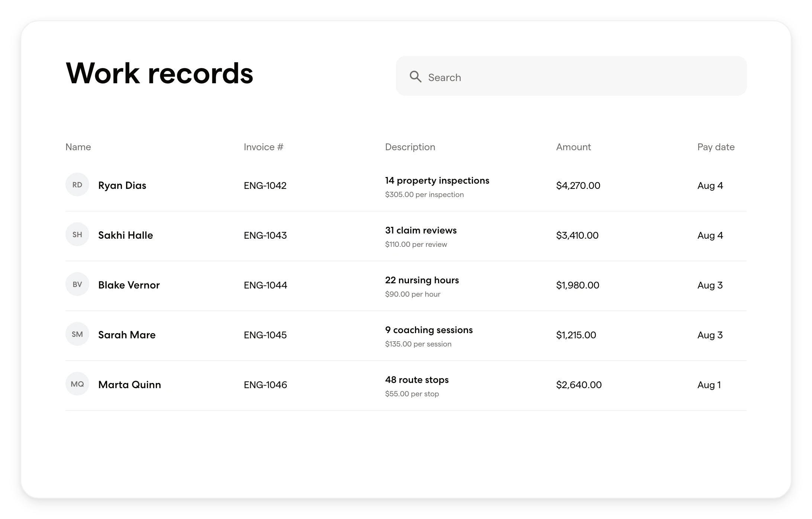Click Sakhi Halle's Aug 4 pay date
The width and height of the screenshot is (812, 519).
(710, 235)
